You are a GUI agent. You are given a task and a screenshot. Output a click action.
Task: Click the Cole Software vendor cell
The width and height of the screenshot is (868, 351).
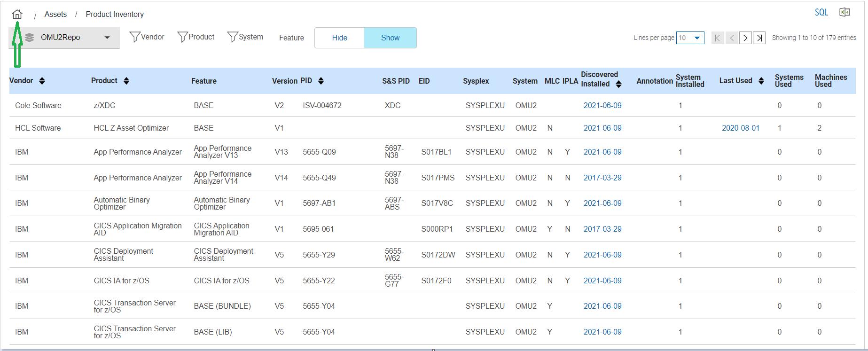[x=38, y=105]
